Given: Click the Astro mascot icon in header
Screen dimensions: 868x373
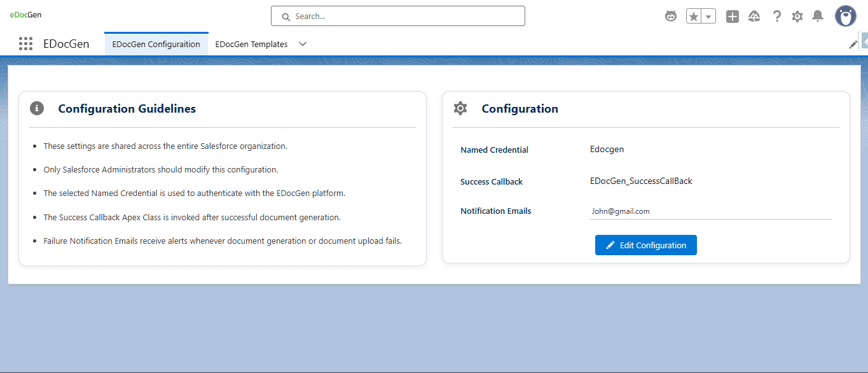Looking at the screenshot, I should point(671,17).
